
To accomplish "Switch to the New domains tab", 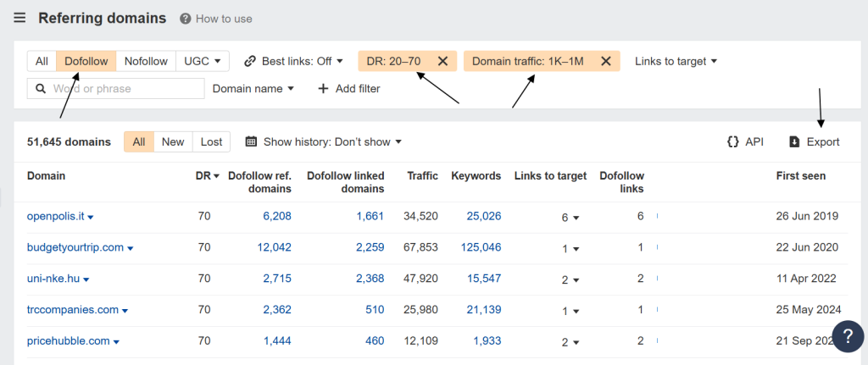I will tap(173, 142).
